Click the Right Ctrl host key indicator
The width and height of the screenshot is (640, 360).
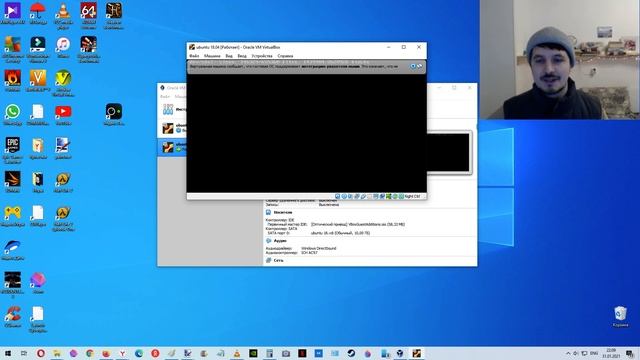[412, 196]
